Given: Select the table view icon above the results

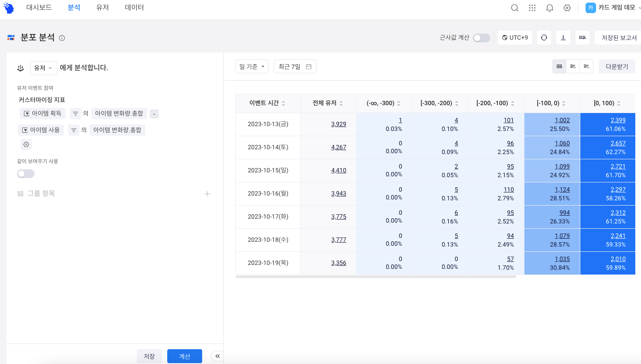Looking at the screenshot, I should (x=559, y=66).
